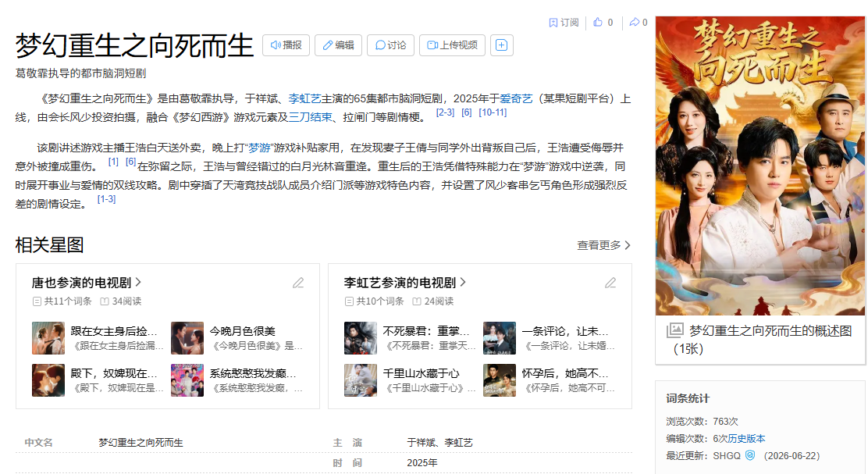This screenshot has height=474, width=868.
Task: Click the plus add icon button
Action: coord(502,45)
